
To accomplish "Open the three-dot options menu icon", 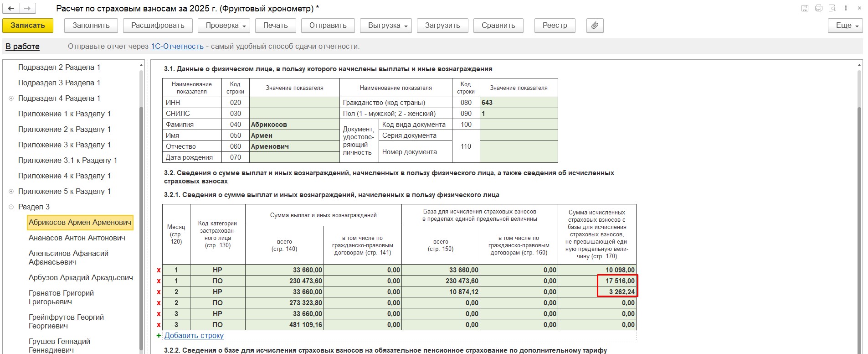I will point(846,8).
